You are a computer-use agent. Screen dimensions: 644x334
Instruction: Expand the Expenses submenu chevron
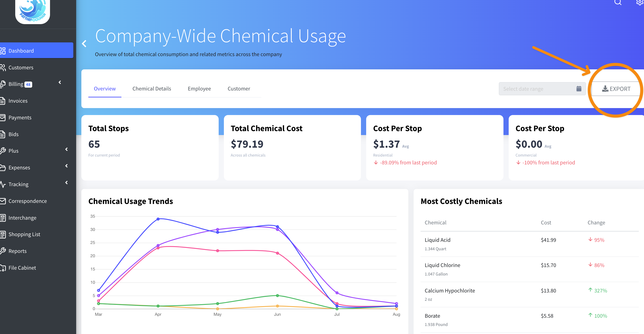[67, 166]
